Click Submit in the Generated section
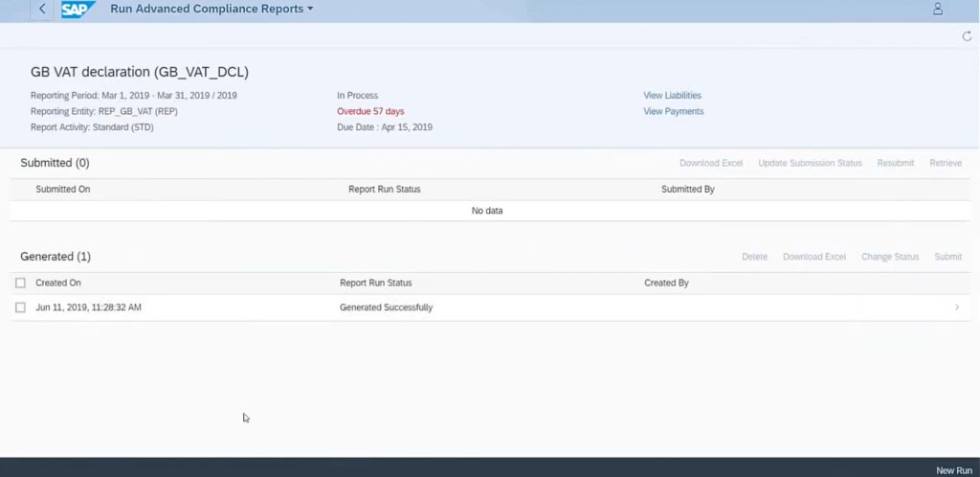This screenshot has width=980, height=477. click(947, 257)
